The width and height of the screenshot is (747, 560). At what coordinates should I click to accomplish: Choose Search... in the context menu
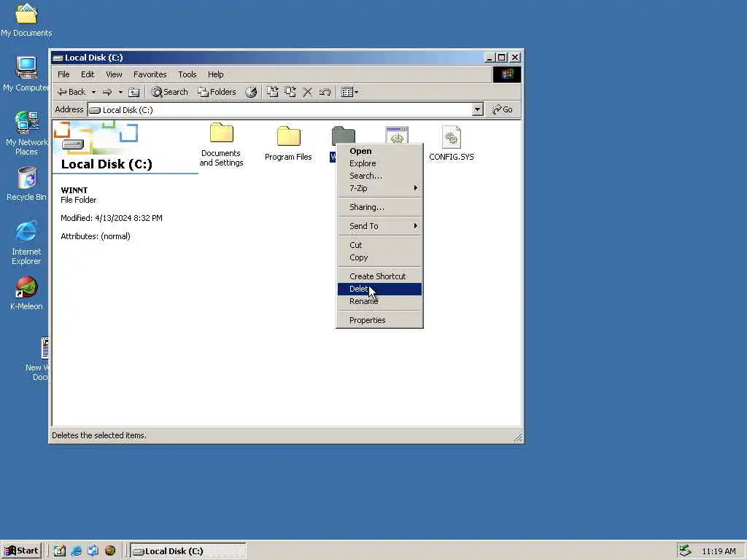click(379, 176)
